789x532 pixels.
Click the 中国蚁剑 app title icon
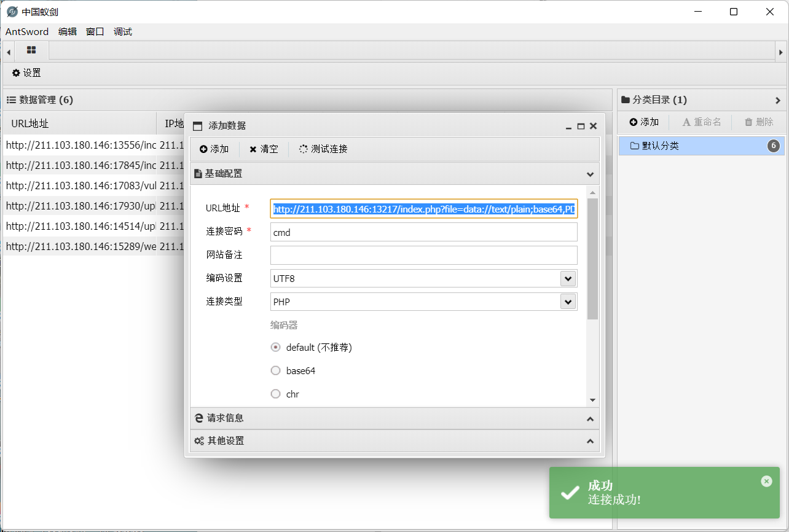tap(12, 12)
